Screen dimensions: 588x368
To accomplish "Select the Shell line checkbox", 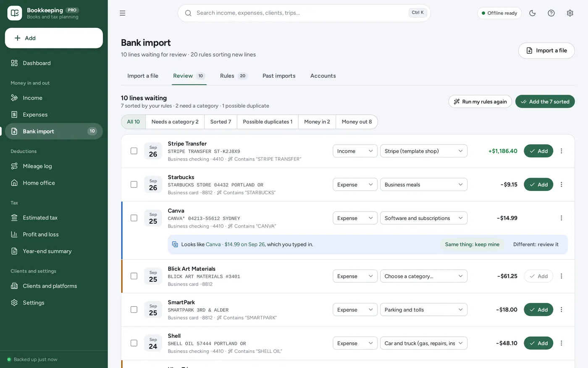I will point(134,343).
